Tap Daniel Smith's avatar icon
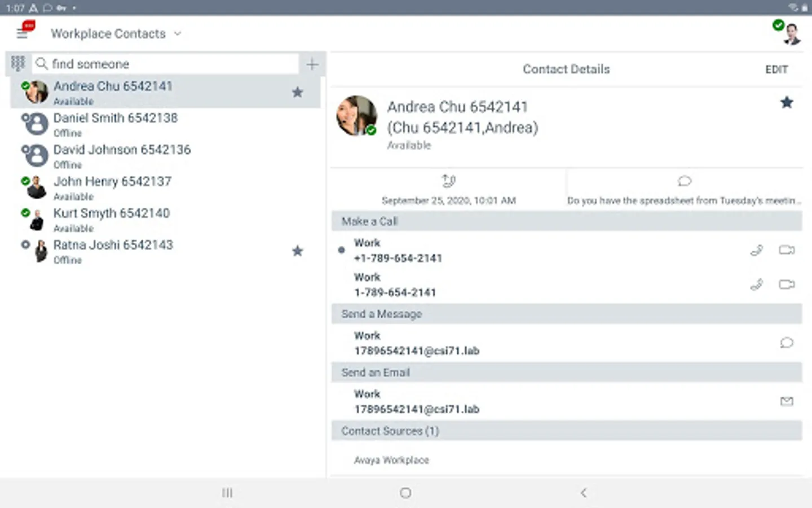This screenshot has height=508, width=812. click(37, 124)
